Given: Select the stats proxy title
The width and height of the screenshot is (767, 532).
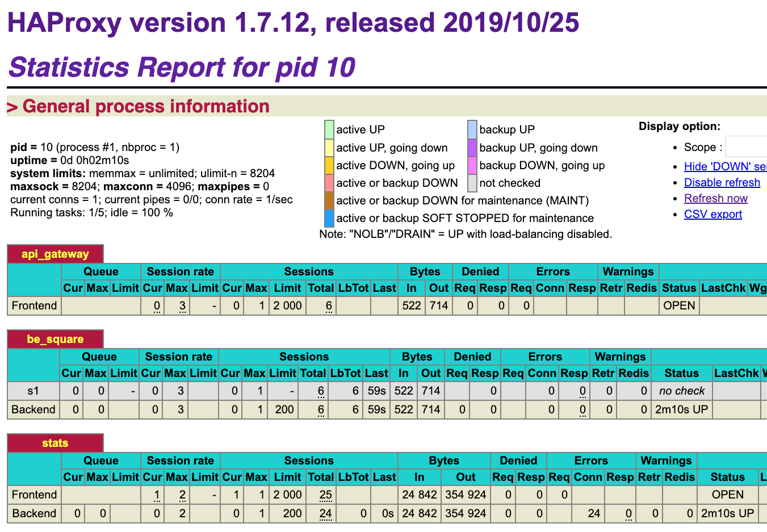Looking at the screenshot, I should [x=55, y=443].
